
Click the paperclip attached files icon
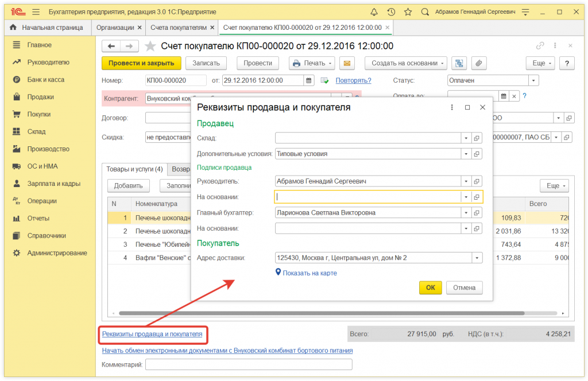click(478, 63)
